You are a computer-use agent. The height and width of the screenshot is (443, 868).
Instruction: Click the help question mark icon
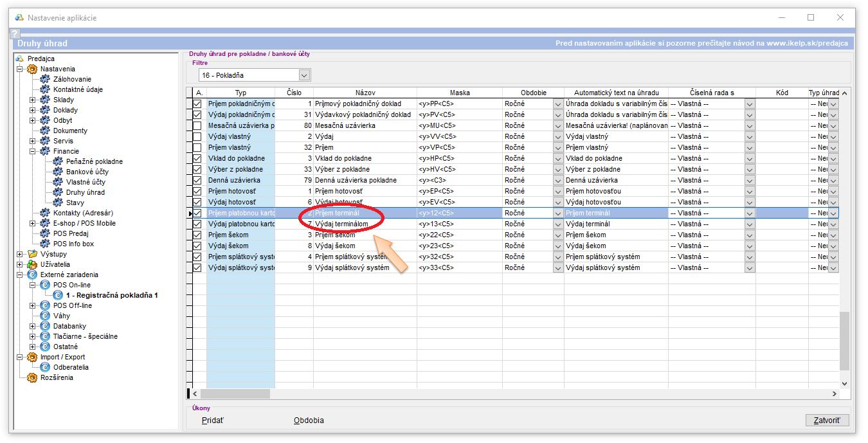pos(15,34)
